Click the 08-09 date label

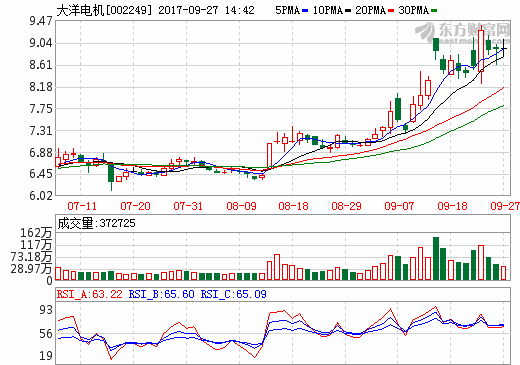tap(241, 206)
